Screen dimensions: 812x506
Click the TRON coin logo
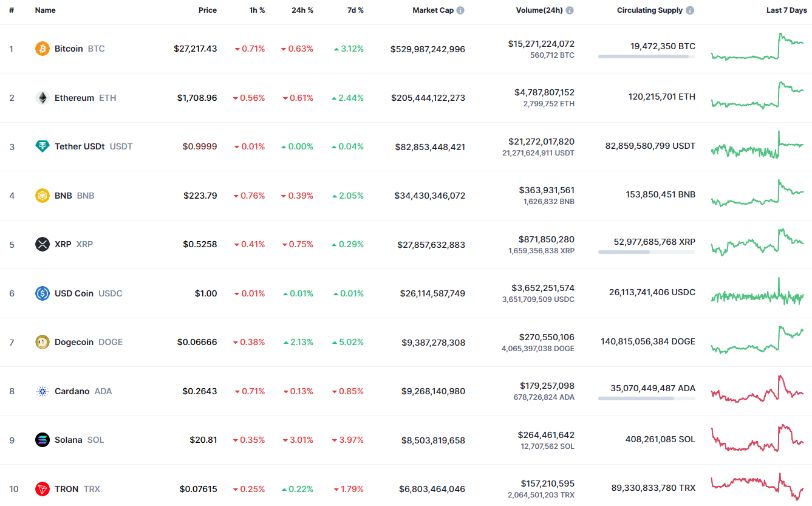coord(42,489)
